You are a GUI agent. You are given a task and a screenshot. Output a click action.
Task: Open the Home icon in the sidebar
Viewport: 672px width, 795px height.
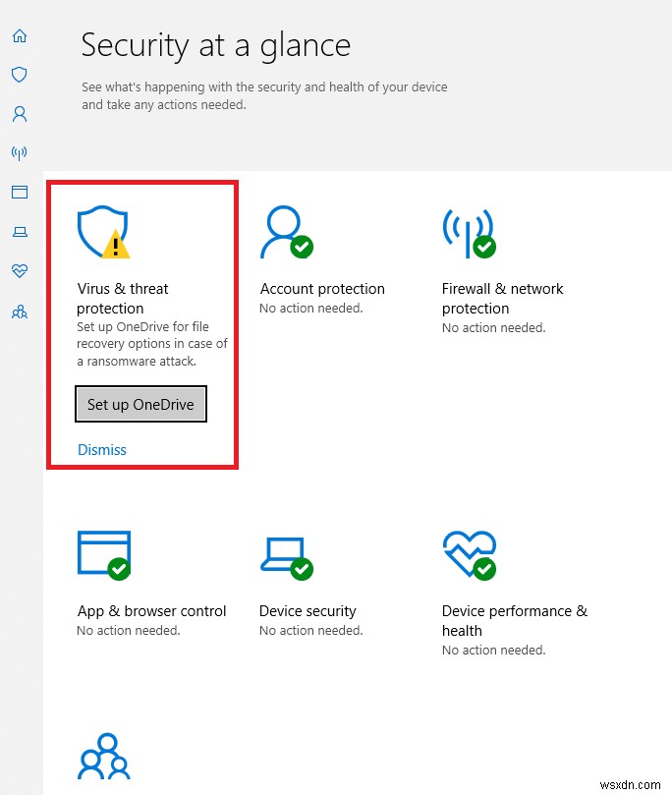tap(19, 35)
